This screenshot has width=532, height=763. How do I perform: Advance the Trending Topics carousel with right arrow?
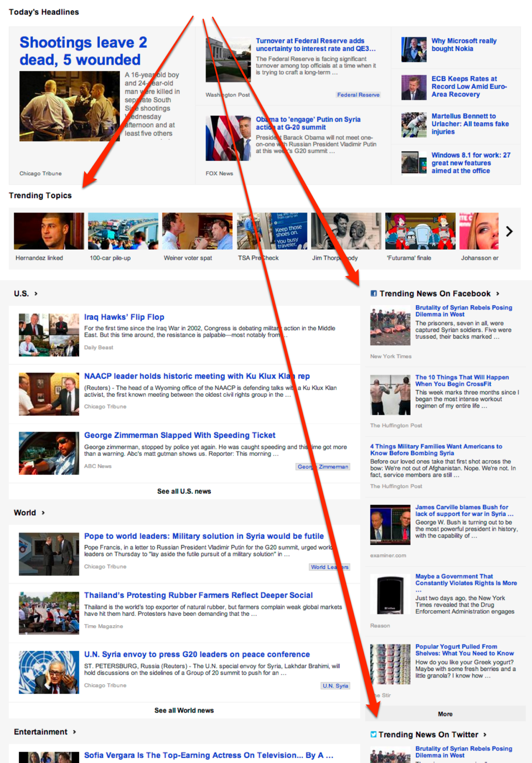tap(509, 231)
